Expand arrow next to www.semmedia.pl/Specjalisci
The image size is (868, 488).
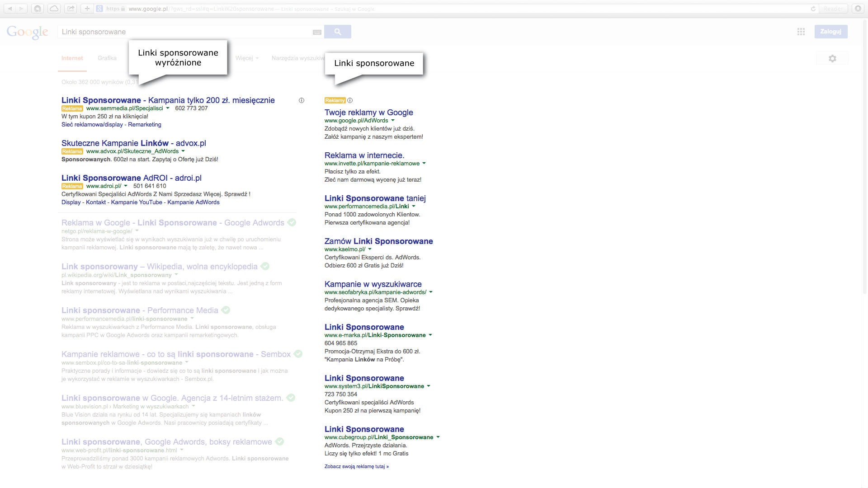168,108
